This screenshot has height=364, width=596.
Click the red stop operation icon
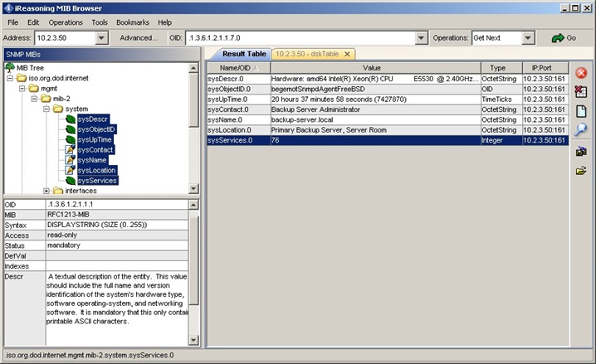581,72
